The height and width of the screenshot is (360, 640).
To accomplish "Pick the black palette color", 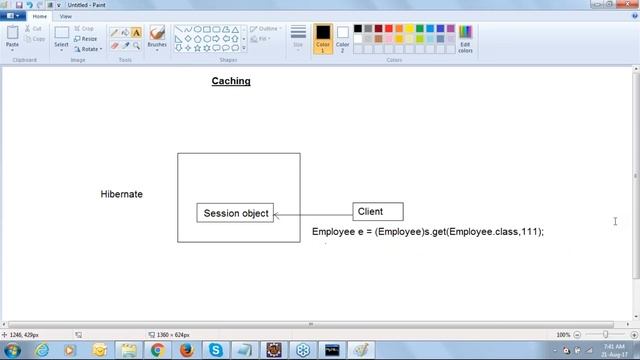I will pyautogui.click(x=358, y=29).
